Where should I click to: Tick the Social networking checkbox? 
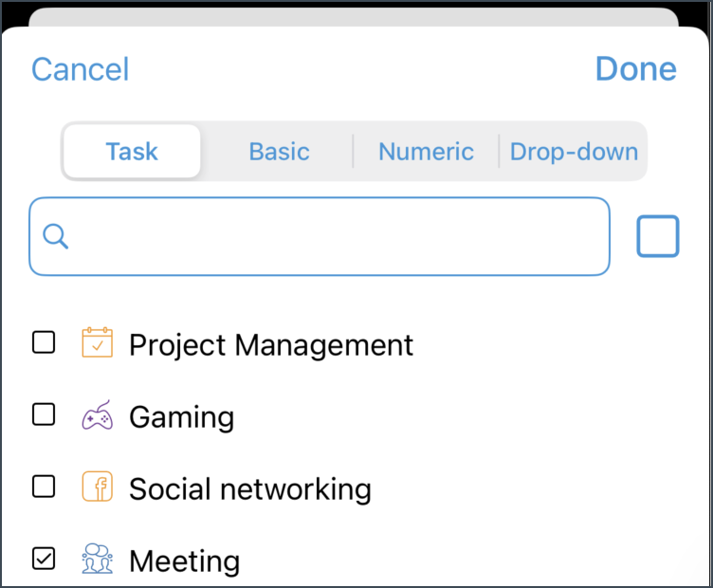point(44,487)
